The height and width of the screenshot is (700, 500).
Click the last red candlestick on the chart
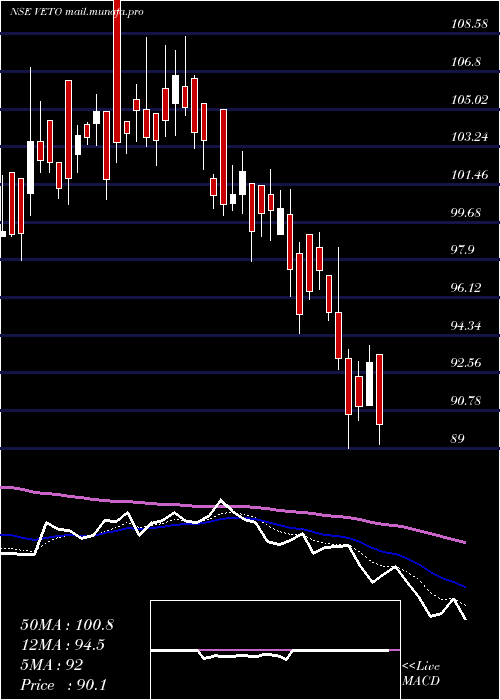[x=379, y=389]
